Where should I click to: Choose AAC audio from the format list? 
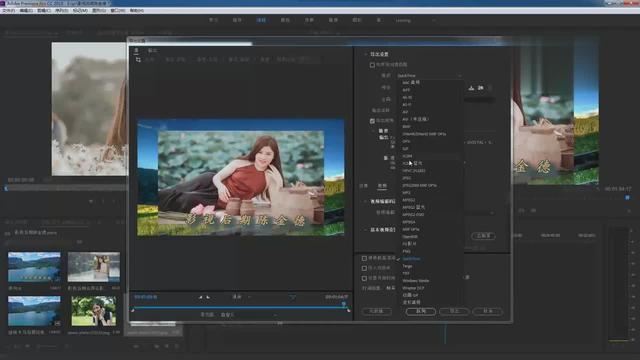411,82
